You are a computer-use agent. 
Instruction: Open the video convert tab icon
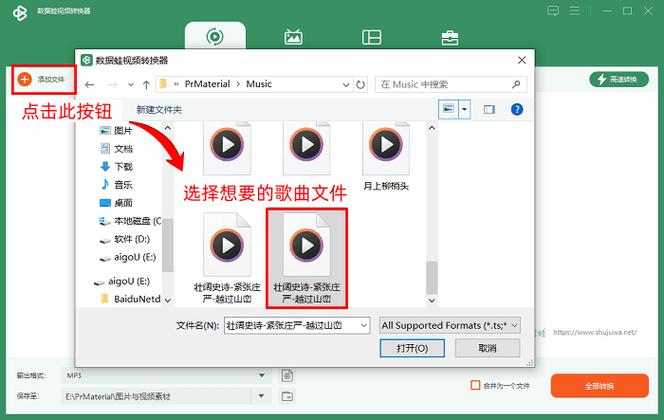215,36
